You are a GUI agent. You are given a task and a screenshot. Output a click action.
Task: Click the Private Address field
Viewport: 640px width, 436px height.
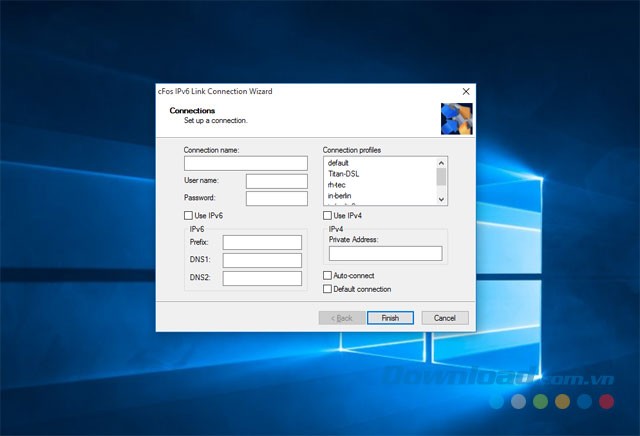coord(385,254)
